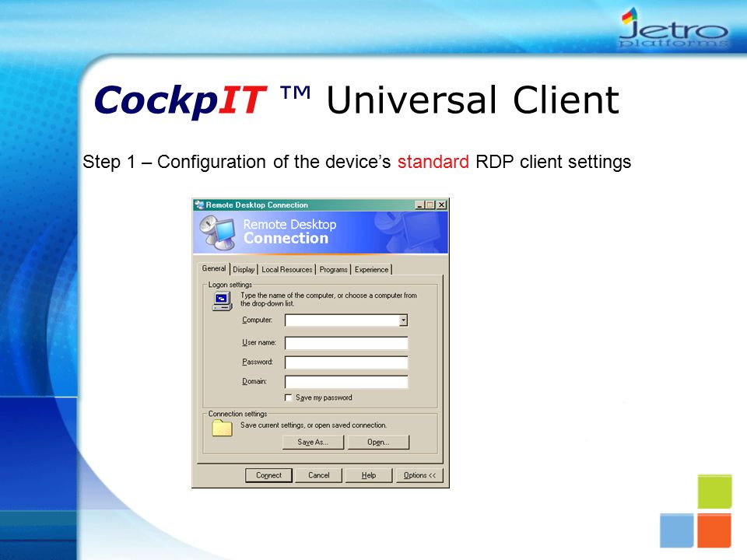Viewport: 747px width, 560px height.
Task: Click the Connect button
Action: pos(268,475)
